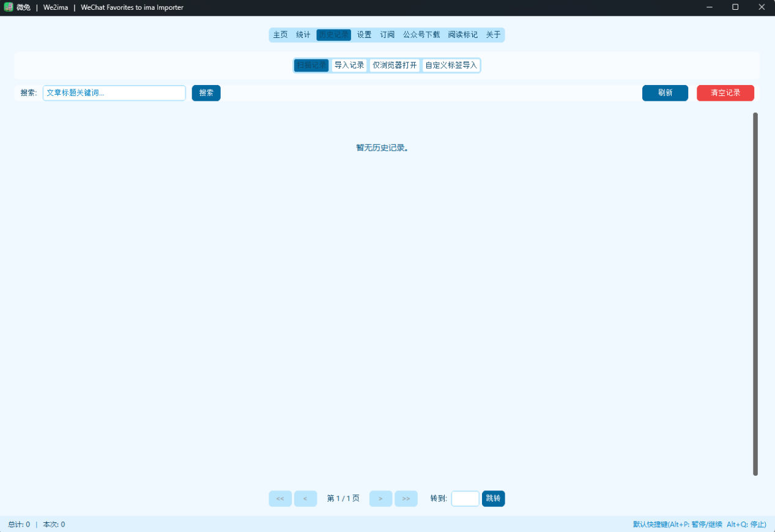The width and height of the screenshot is (775, 532).
Task: Open the 订阅 tab
Action: click(387, 35)
